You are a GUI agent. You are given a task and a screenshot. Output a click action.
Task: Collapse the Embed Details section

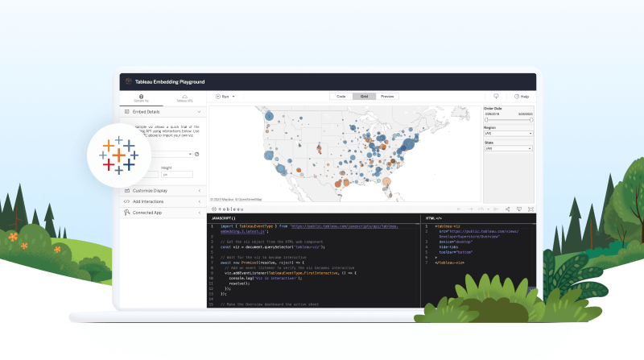coord(199,113)
